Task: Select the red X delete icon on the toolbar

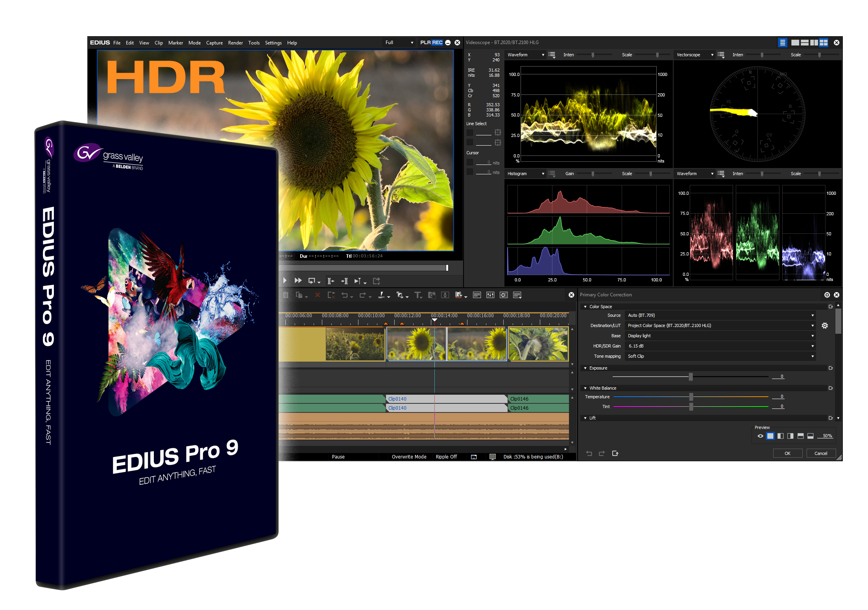Action: pyautogui.click(x=318, y=295)
